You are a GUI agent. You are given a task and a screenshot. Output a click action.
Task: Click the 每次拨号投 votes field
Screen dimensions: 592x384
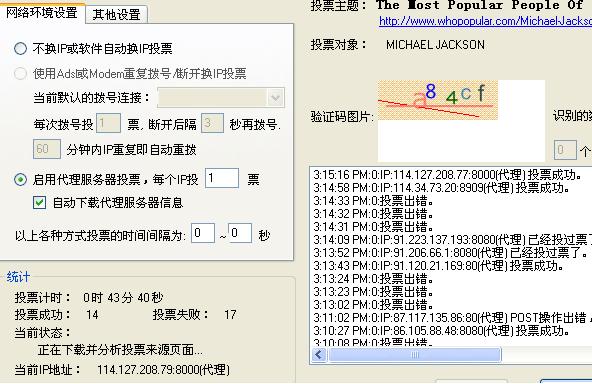click(108, 123)
